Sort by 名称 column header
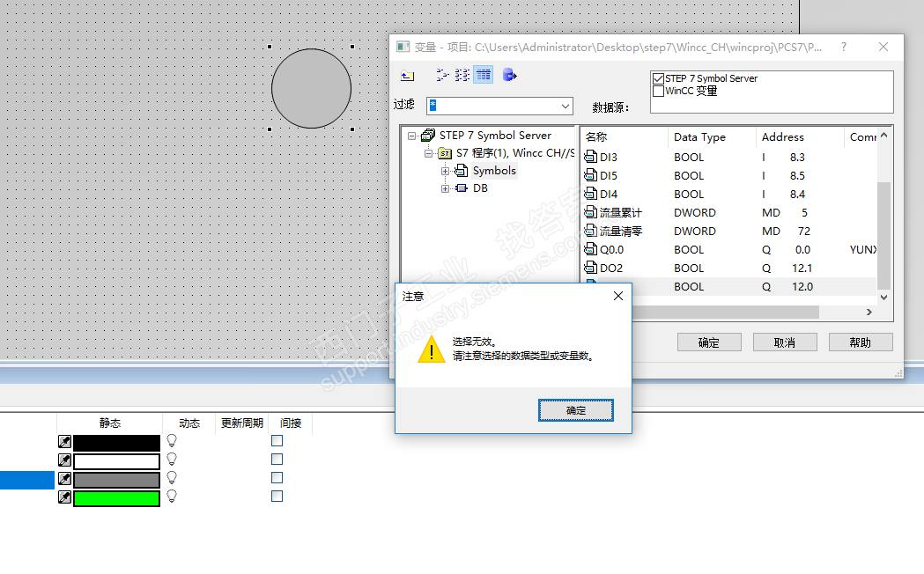Image resolution: width=924 pixels, height=574 pixels. [624, 136]
